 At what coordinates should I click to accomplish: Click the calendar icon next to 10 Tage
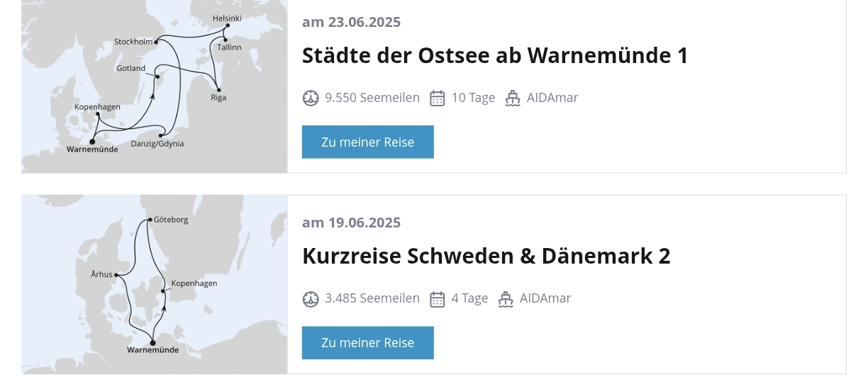[x=438, y=98]
